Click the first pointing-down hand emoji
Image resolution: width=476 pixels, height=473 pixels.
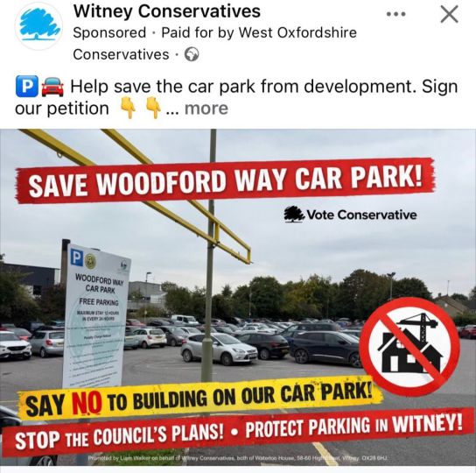129,109
